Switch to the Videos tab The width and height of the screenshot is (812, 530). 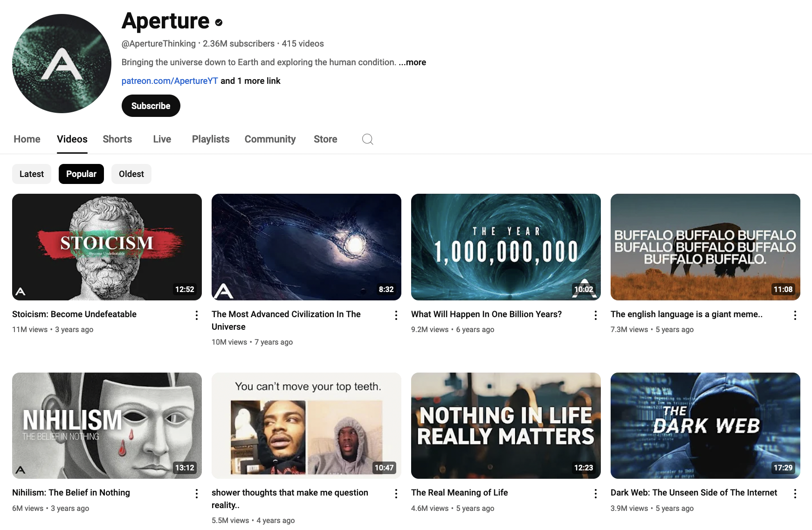(72, 139)
